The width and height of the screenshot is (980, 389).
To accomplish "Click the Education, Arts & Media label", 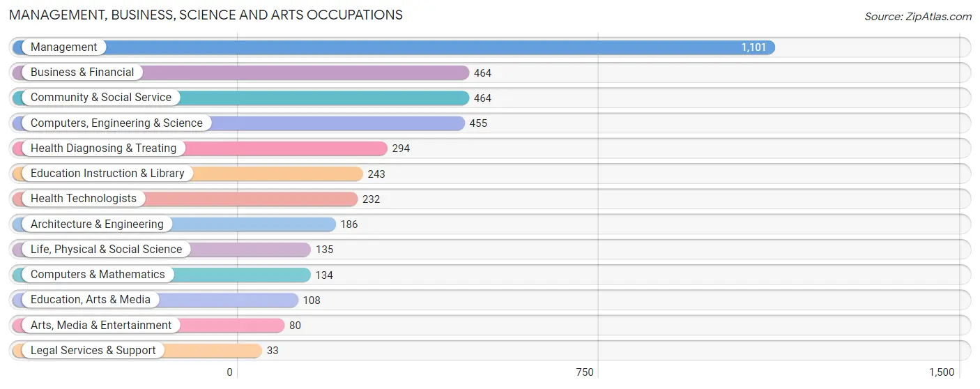I will pos(91,300).
